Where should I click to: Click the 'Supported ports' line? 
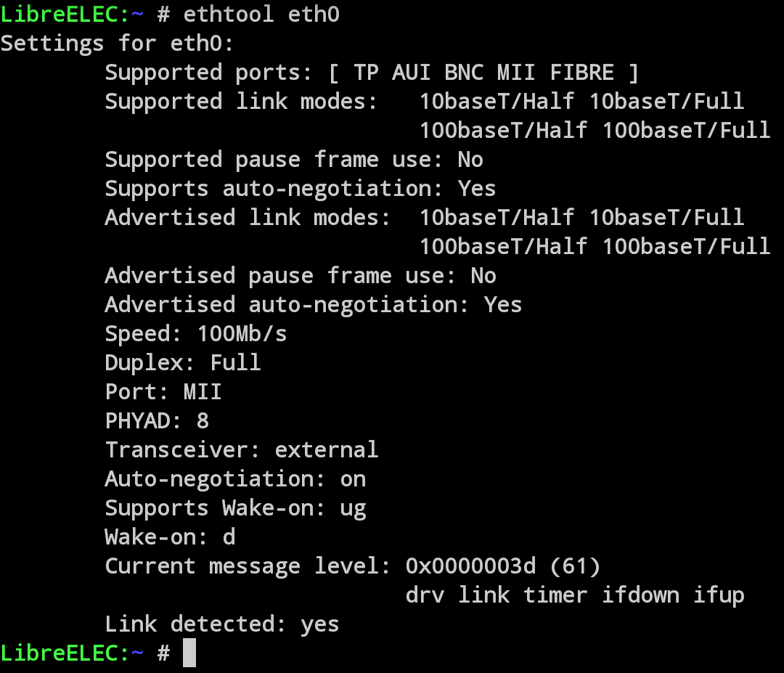pos(372,72)
